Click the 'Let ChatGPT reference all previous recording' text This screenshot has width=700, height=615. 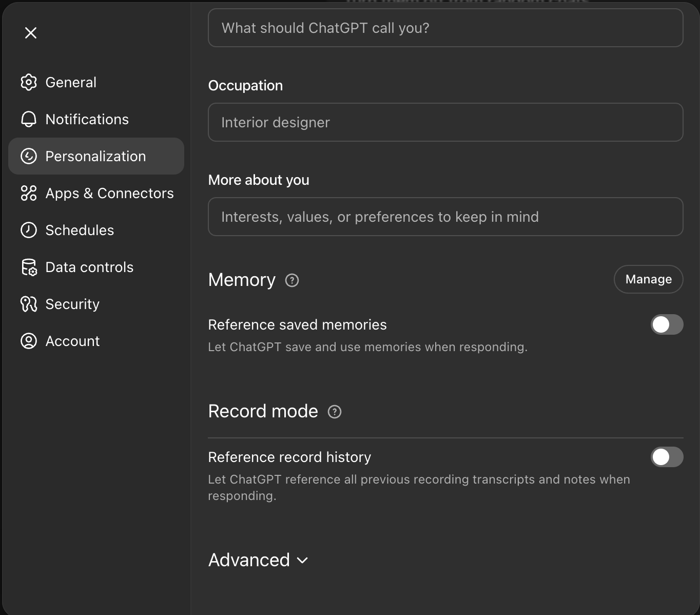419,488
